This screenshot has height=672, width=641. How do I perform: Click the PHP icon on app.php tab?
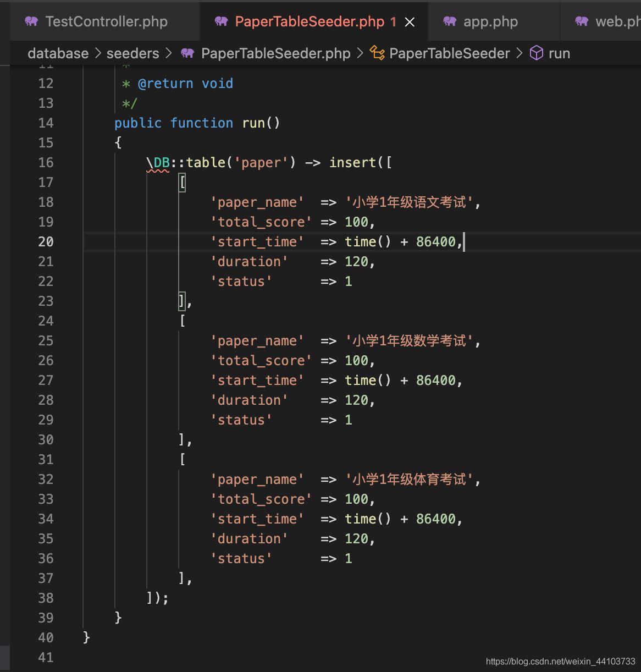pos(450,21)
